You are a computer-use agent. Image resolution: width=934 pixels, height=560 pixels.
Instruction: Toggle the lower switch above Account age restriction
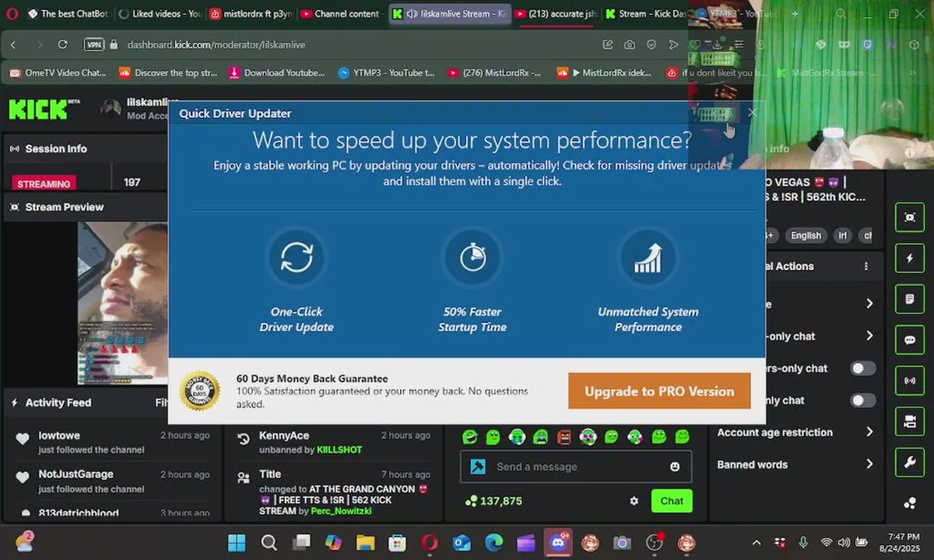pos(862,400)
